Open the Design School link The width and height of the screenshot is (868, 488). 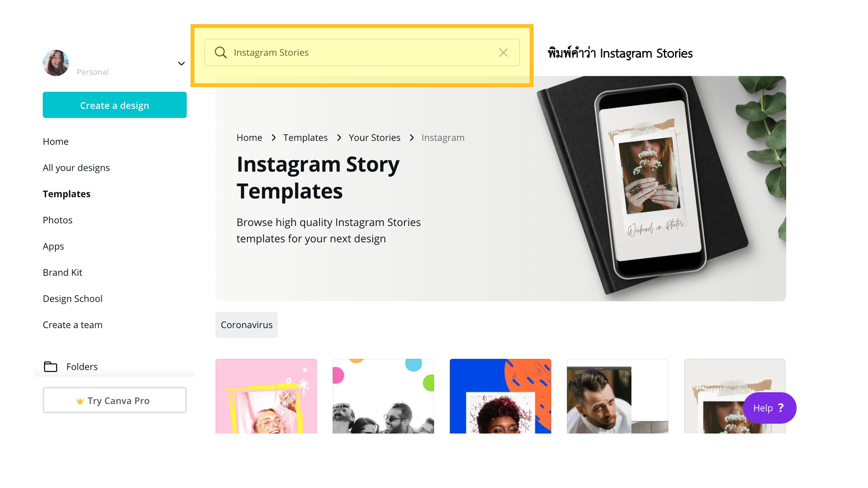click(x=73, y=298)
